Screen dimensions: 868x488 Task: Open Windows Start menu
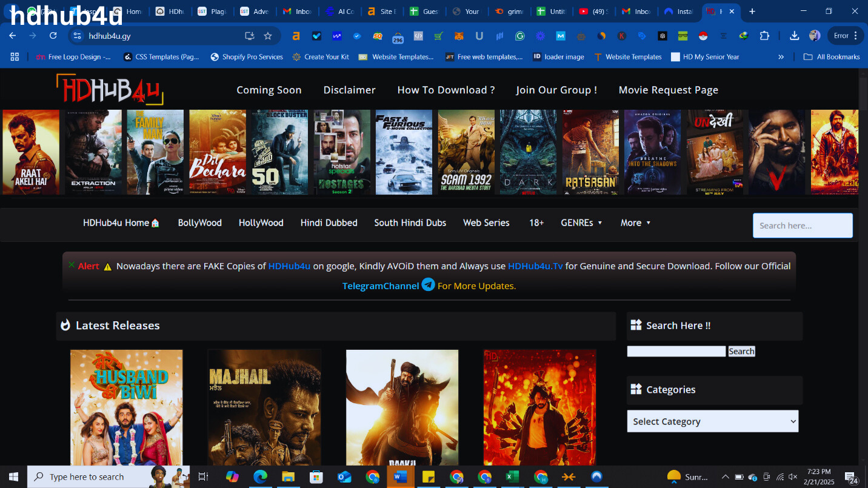13,477
